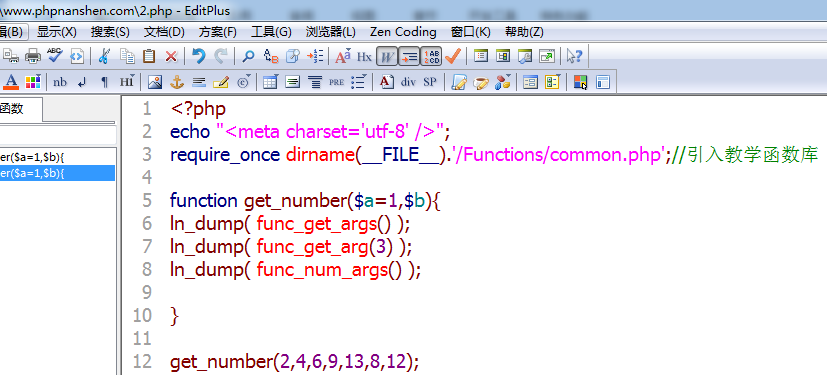
Task: Click the Cut scissors icon
Action: click(x=104, y=56)
